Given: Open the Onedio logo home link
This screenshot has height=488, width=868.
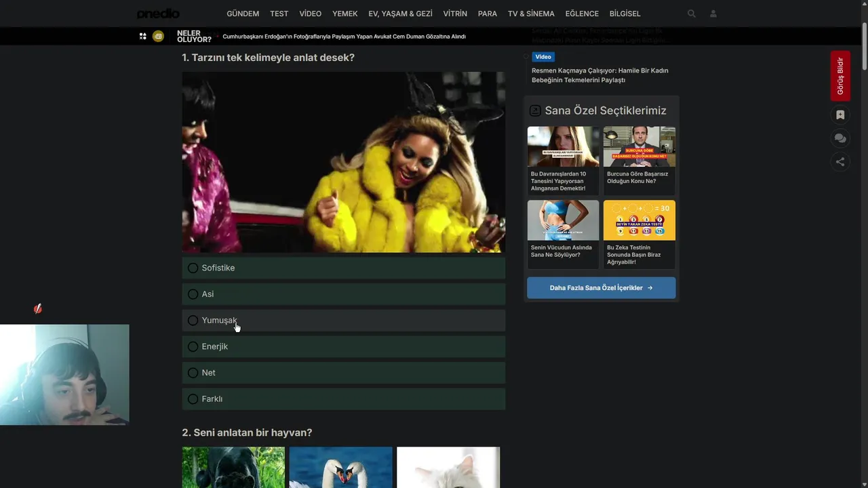Looking at the screenshot, I should [158, 14].
